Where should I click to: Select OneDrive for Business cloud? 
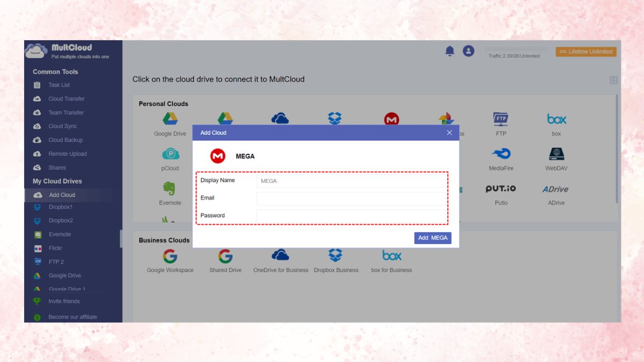pyautogui.click(x=281, y=261)
